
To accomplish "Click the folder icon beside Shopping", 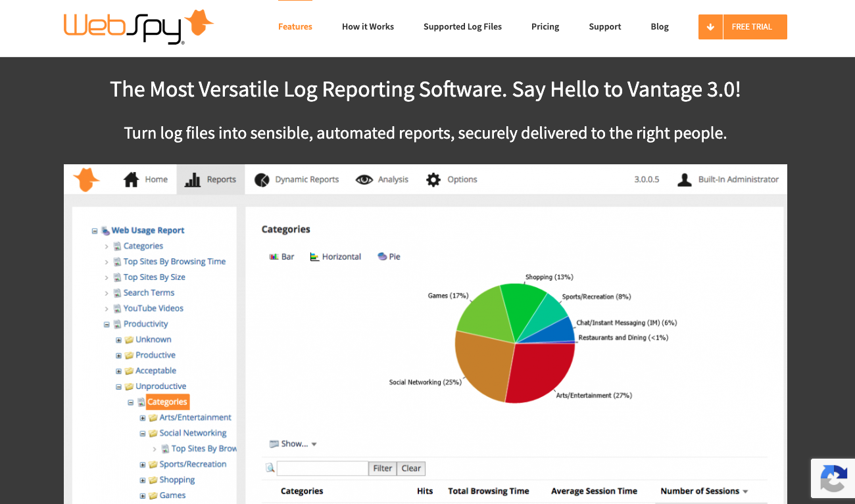I will tap(153, 480).
